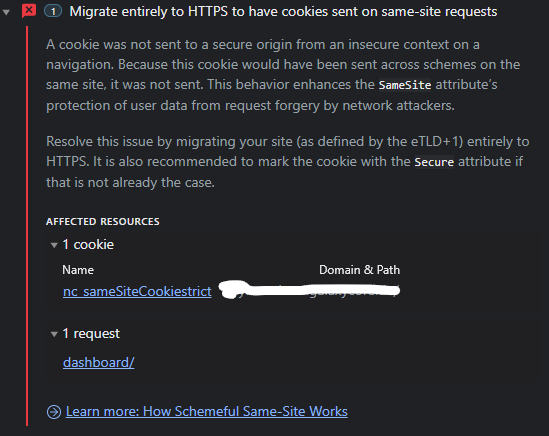This screenshot has width=549, height=436.
Task: Click the circled arrow Learn more icon
Action: point(54,412)
